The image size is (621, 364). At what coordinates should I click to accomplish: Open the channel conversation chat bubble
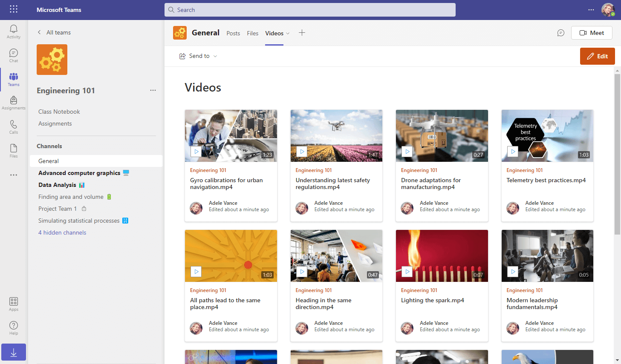point(560,33)
